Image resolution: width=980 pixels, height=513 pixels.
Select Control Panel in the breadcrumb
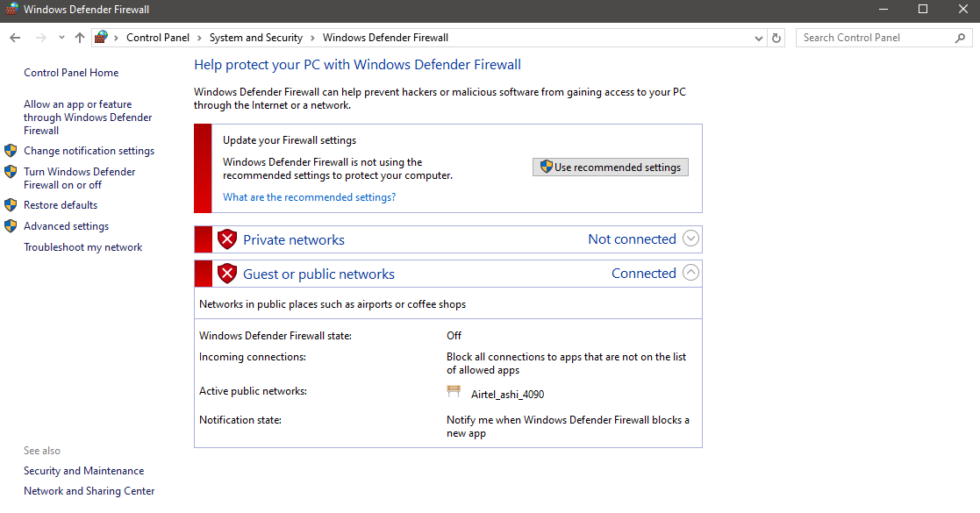coord(158,38)
